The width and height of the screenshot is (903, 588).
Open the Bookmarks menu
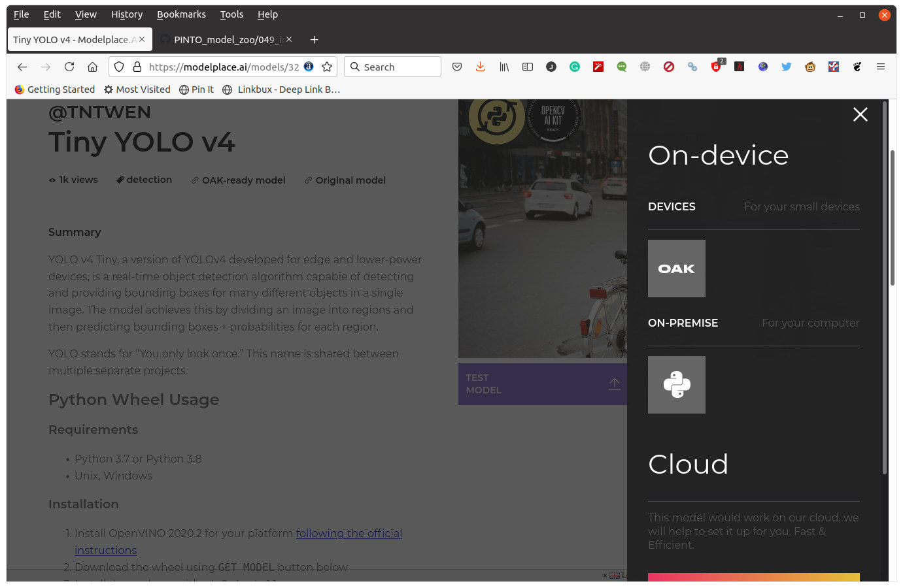tap(181, 14)
